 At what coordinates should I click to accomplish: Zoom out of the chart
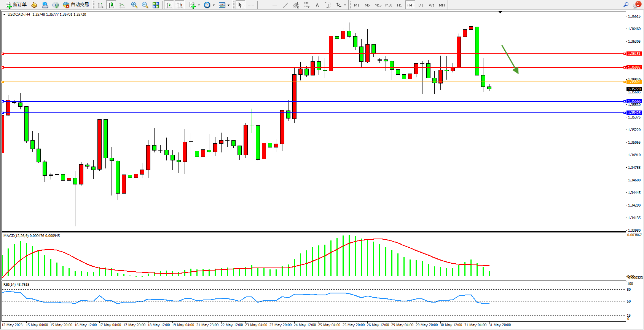coord(145,5)
